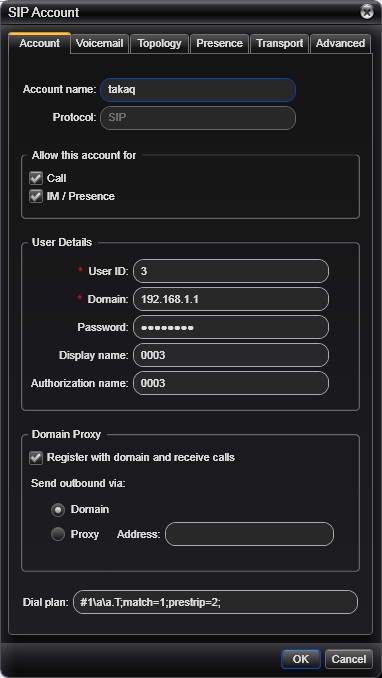This screenshot has width=382, height=678.
Task: Confirm with the OK button
Action: click(301, 659)
